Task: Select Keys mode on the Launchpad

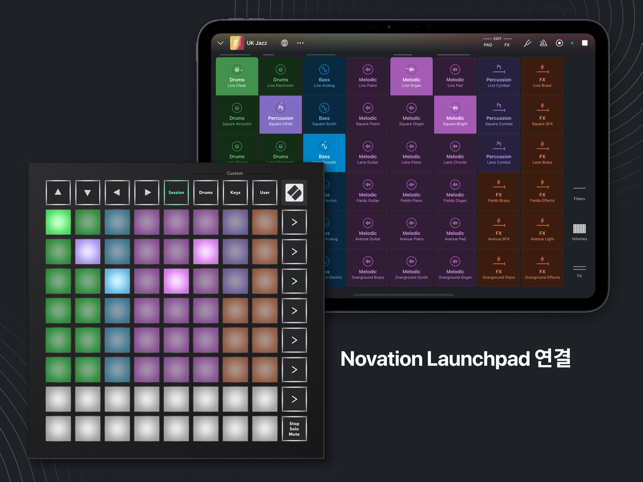Action: [235, 192]
